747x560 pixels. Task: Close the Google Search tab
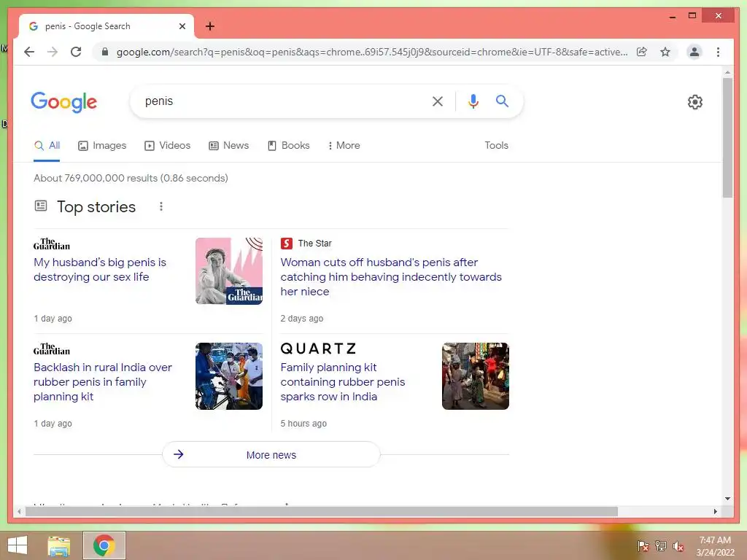point(182,26)
